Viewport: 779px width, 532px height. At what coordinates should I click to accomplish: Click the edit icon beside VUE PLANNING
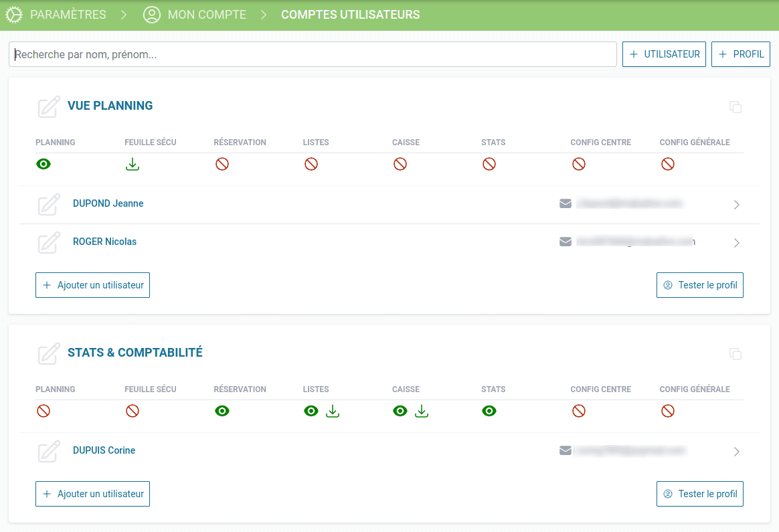click(48, 107)
